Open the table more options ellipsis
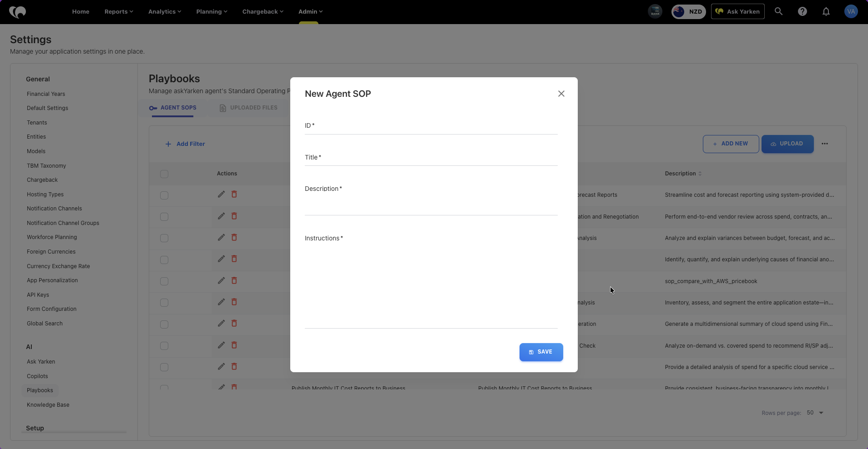The height and width of the screenshot is (449, 868). tap(825, 144)
